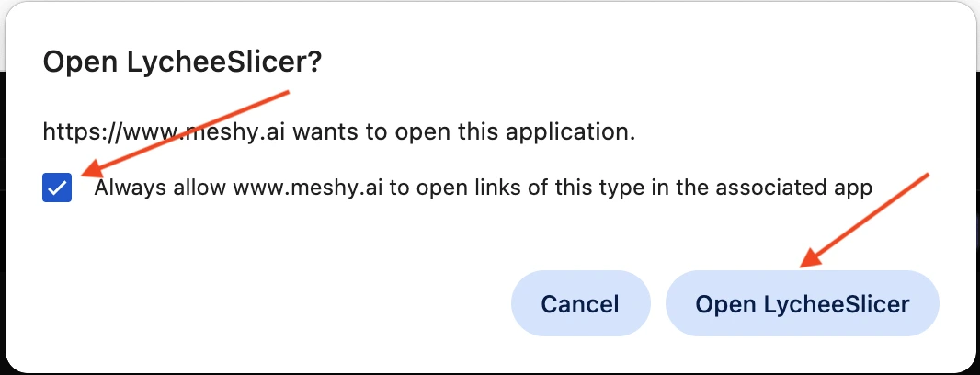Launch the app via Open LycheeSlicer
This screenshot has width=980, height=375.
pos(802,304)
